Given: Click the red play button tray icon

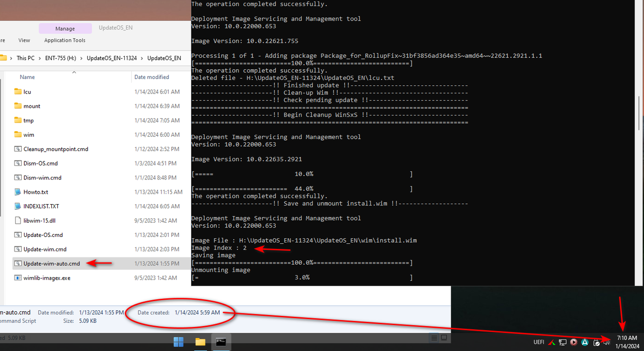Looking at the screenshot, I should click(x=574, y=342).
